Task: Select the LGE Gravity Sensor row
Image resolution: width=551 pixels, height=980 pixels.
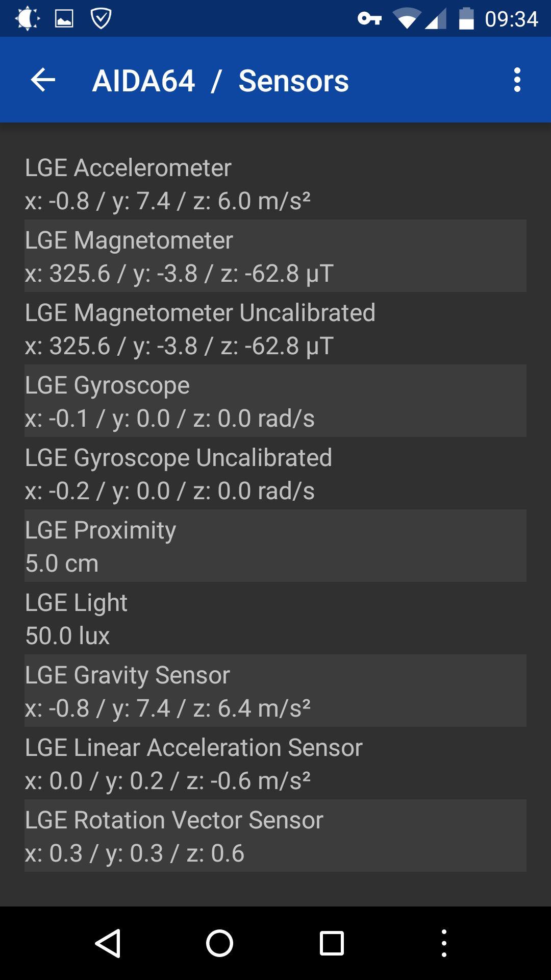Action: pos(275,691)
